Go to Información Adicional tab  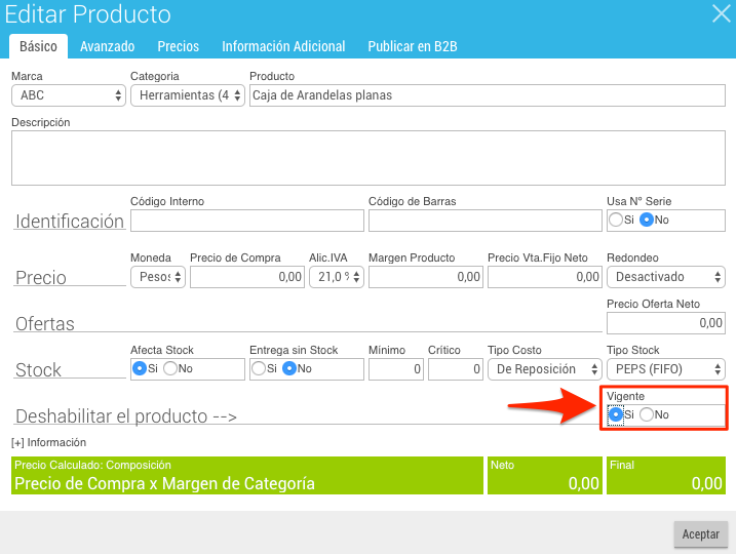pyautogui.click(x=283, y=46)
